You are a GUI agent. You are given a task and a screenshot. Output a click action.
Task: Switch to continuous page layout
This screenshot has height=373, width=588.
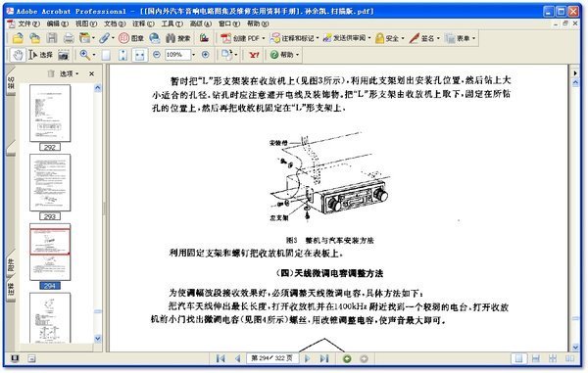[535, 358]
